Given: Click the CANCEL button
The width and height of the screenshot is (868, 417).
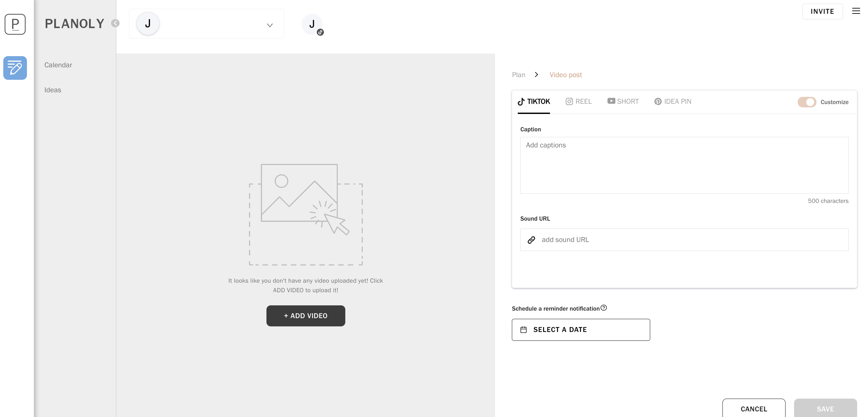Looking at the screenshot, I should [754, 408].
